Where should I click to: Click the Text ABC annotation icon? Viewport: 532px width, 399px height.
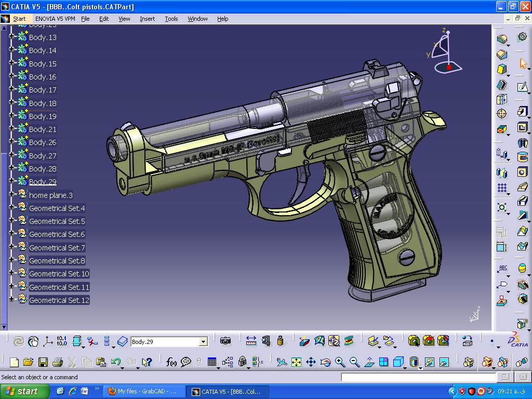(x=502, y=269)
